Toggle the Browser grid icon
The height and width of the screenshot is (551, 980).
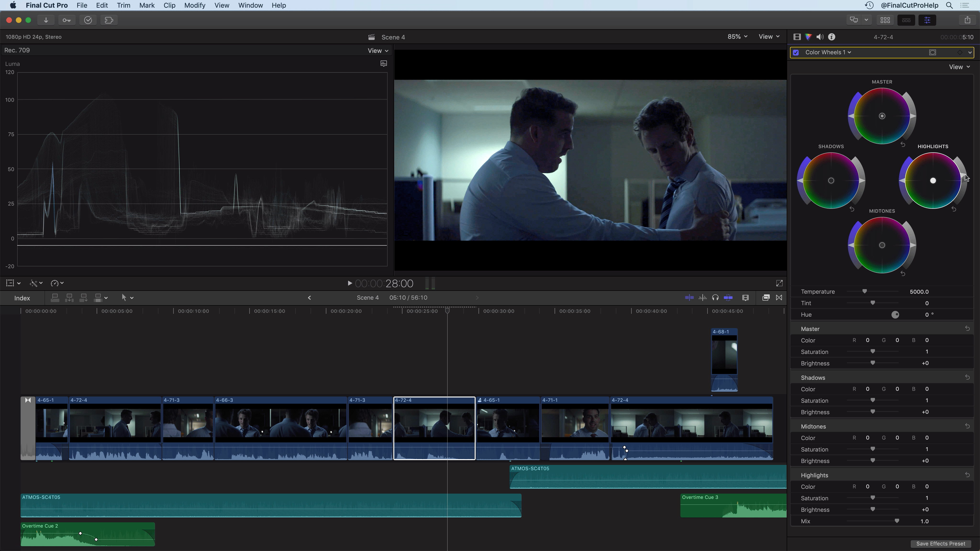pyautogui.click(x=885, y=20)
